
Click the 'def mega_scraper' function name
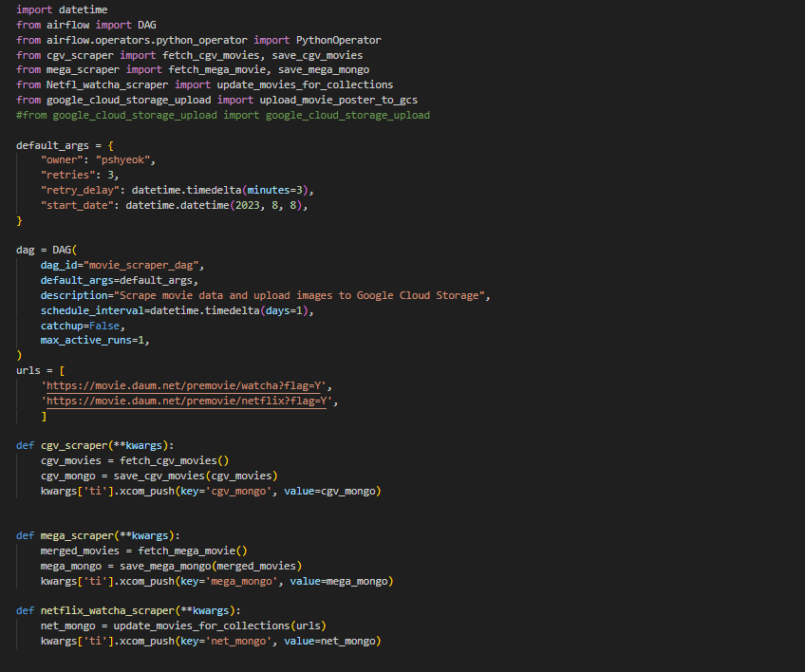(x=77, y=535)
